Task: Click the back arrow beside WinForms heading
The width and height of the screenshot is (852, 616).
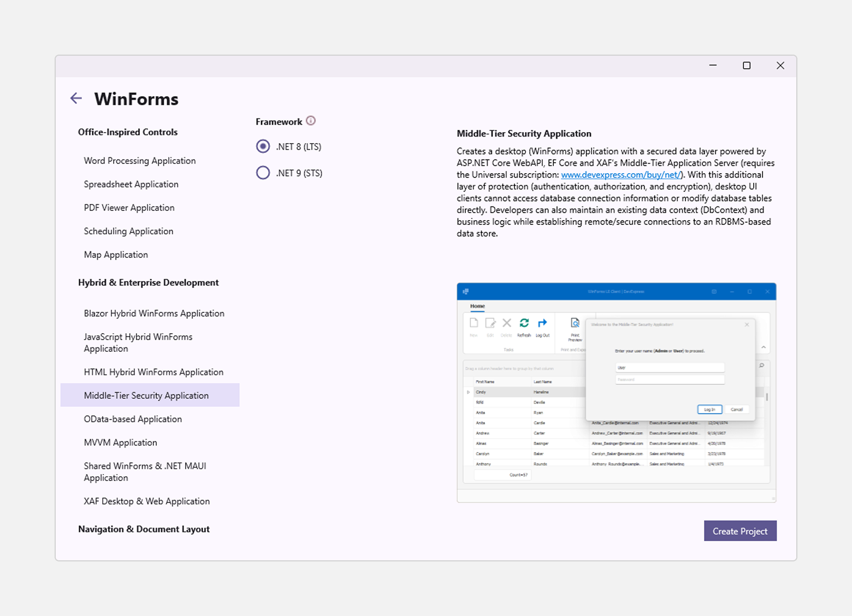Action: (x=76, y=98)
